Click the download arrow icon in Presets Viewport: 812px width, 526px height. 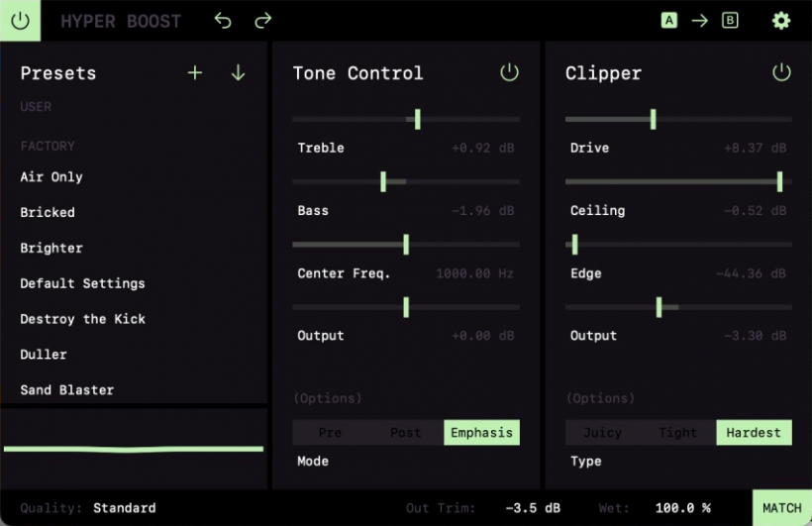(x=238, y=73)
